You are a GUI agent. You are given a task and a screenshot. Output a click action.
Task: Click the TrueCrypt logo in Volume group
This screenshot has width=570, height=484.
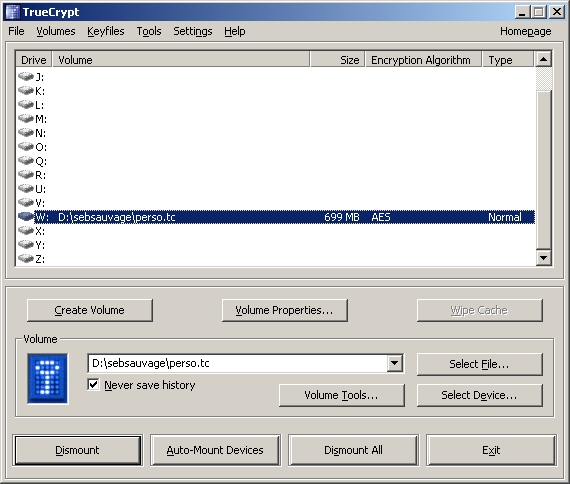48,379
